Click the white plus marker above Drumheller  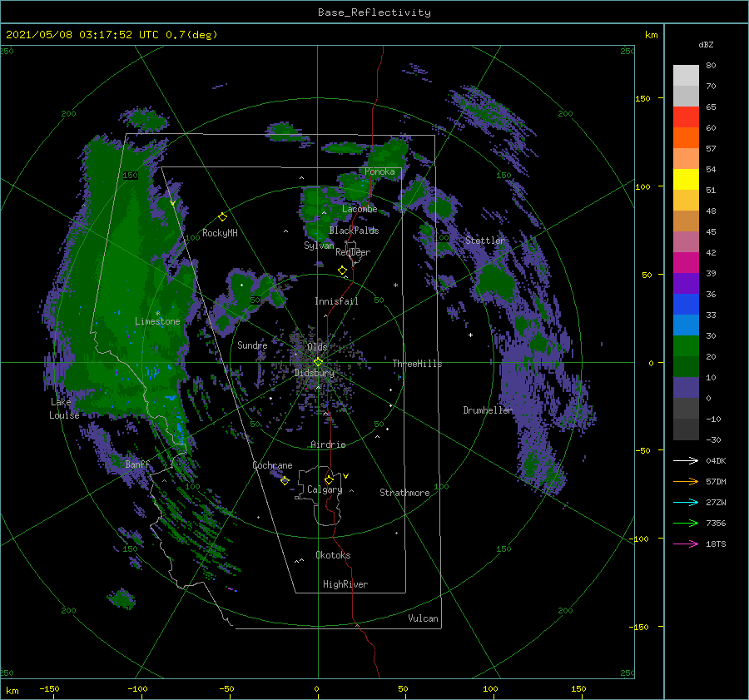470,335
